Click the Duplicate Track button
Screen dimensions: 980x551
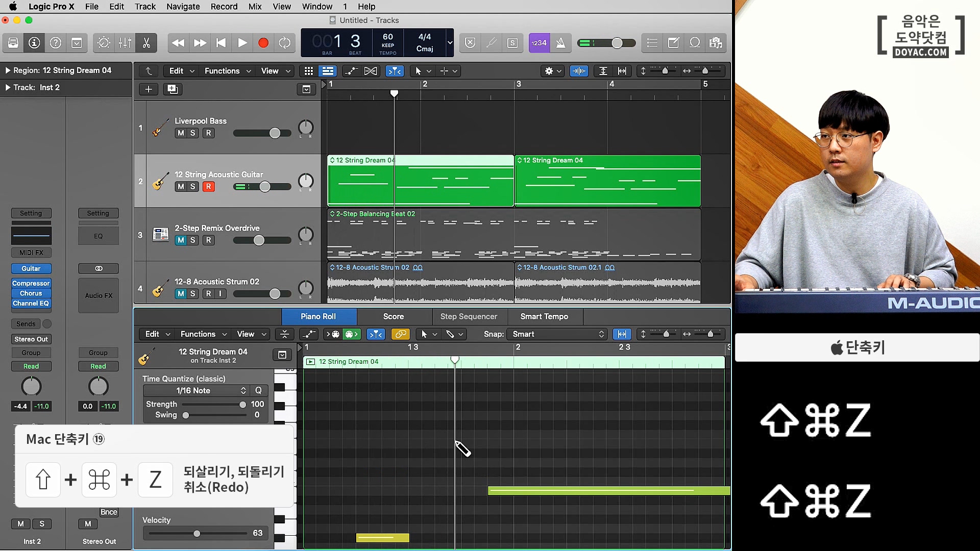coord(173,89)
